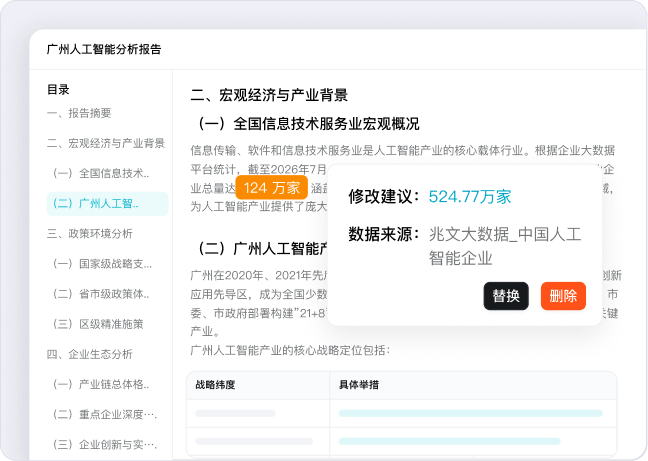Open (一)产业链总体格.. outline entry
This screenshot has height=461, width=648.
tap(101, 384)
